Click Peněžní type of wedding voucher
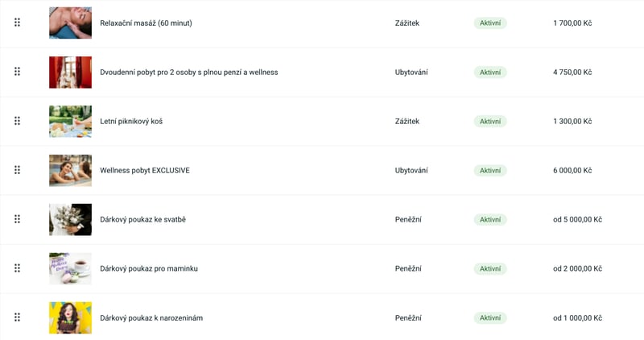Image resolution: width=644 pixels, height=340 pixels. click(x=408, y=220)
